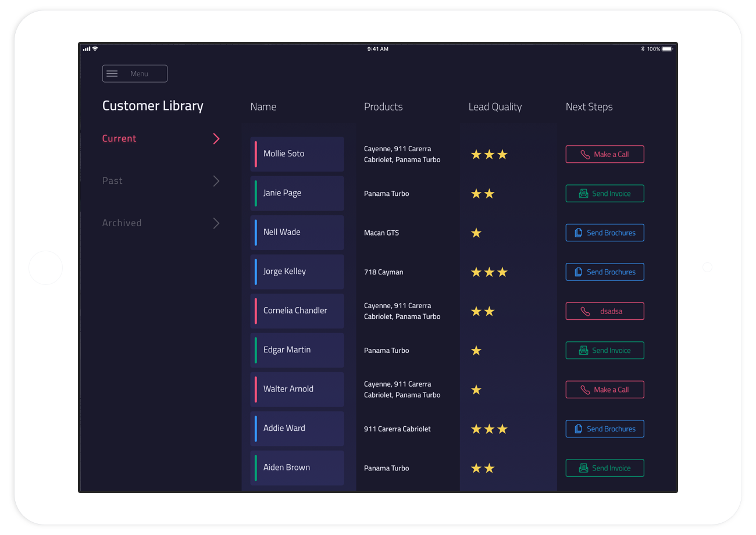Expand the chevron next to Past
The height and width of the screenshot is (535, 756).
pos(216,181)
